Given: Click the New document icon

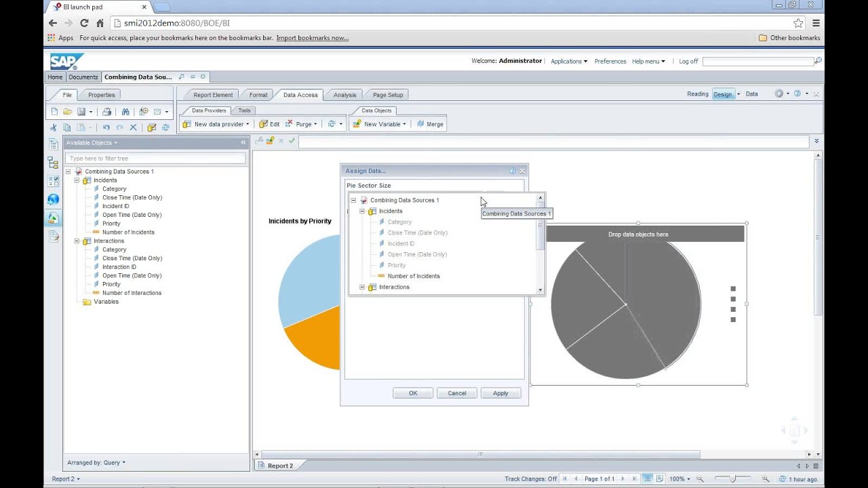Looking at the screenshot, I should [x=54, y=112].
